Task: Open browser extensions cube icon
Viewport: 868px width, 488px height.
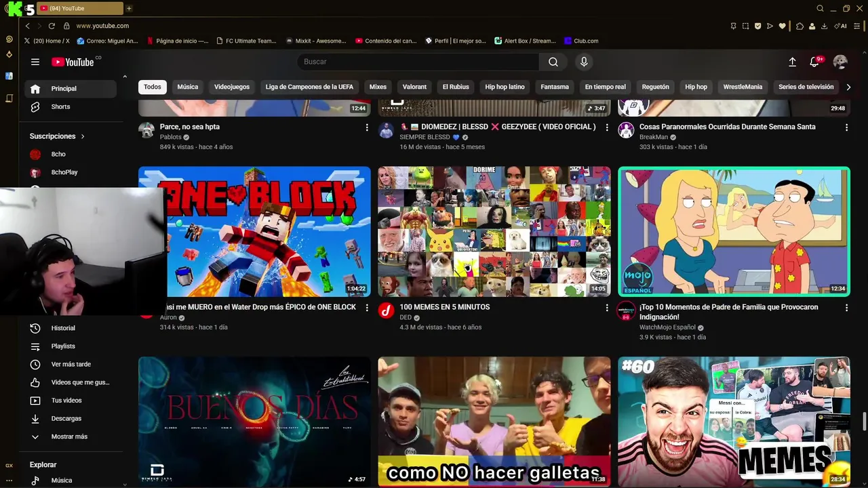Action: pos(800,26)
